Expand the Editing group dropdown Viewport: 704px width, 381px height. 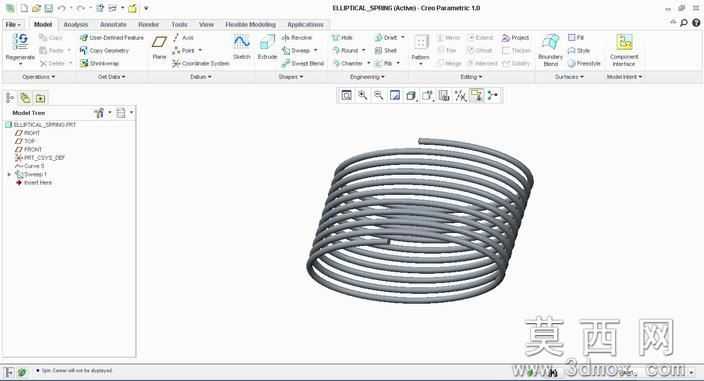click(471, 77)
